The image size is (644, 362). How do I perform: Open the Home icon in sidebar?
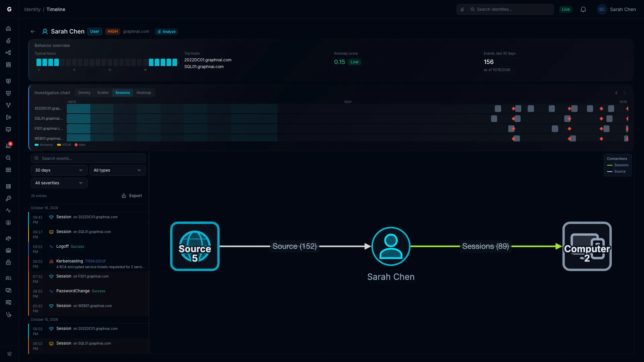coord(8,28)
